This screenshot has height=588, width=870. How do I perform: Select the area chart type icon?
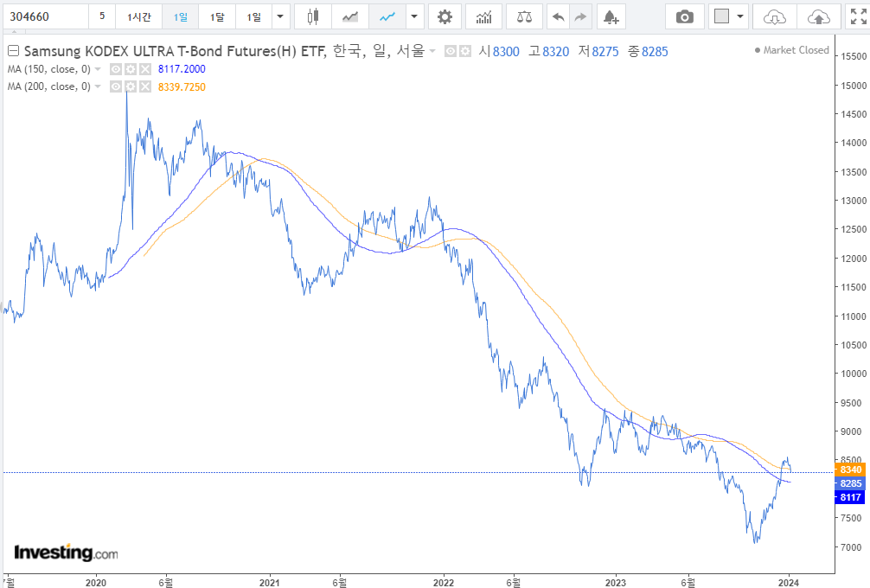[350, 16]
